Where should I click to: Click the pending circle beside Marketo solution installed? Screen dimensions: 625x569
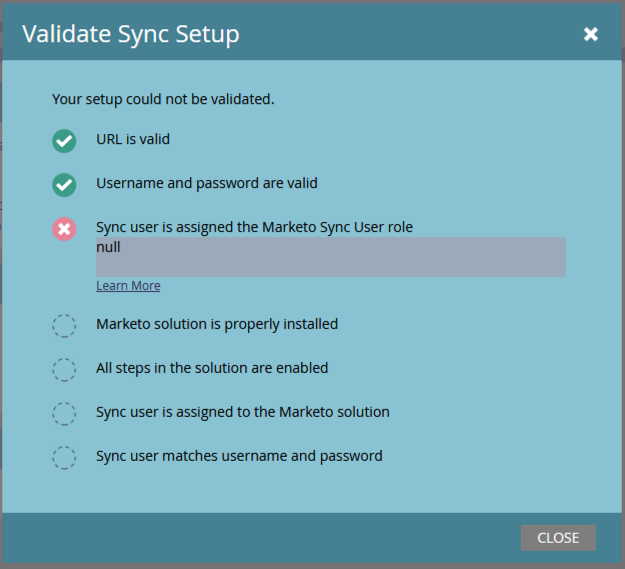coord(64,326)
